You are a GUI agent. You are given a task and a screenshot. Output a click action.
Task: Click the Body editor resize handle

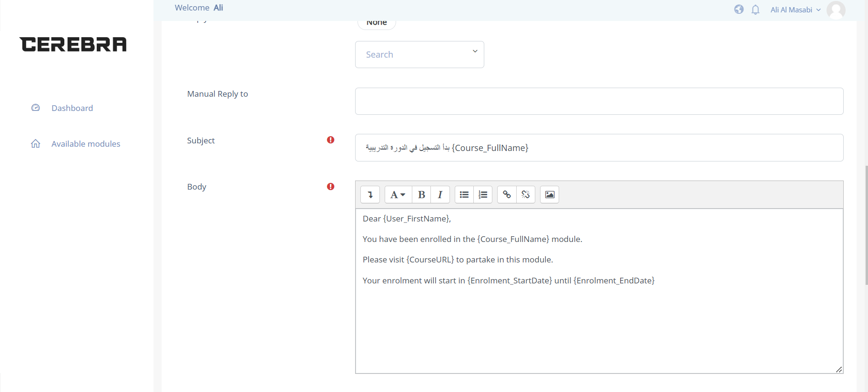click(x=839, y=370)
